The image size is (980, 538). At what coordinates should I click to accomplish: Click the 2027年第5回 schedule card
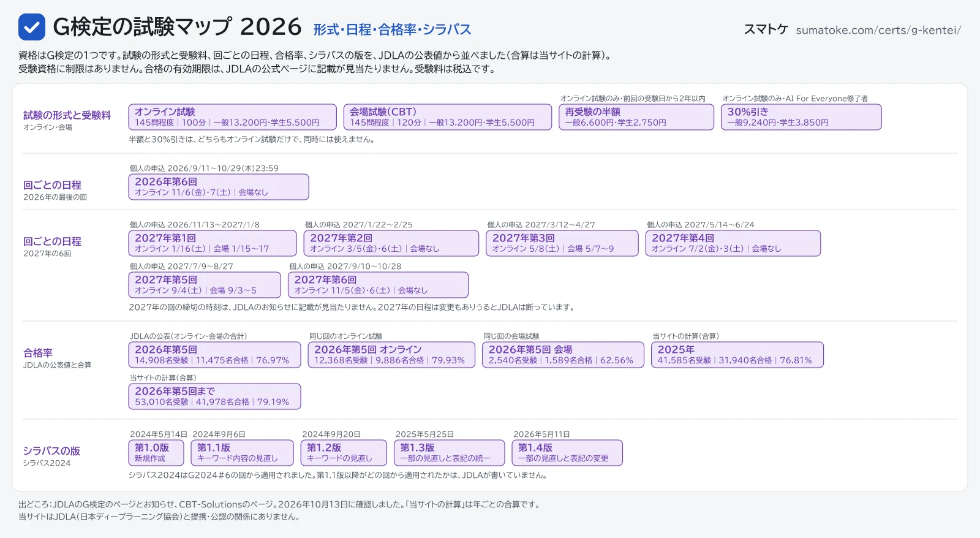tap(205, 285)
